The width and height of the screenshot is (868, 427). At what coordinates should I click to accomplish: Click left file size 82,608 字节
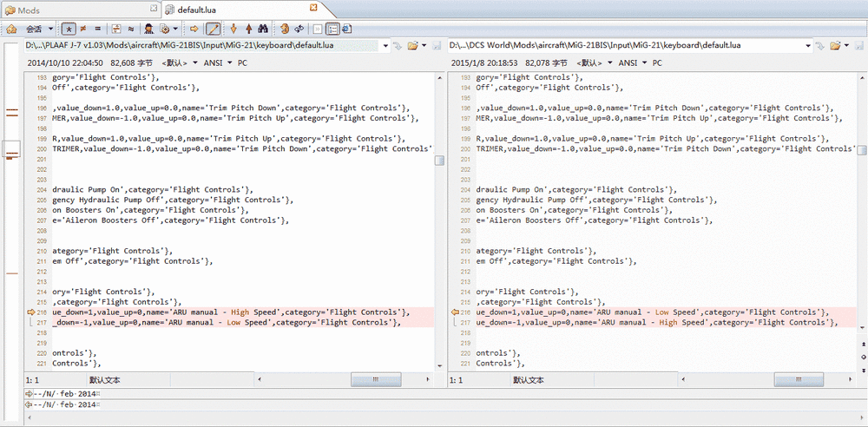[x=130, y=63]
